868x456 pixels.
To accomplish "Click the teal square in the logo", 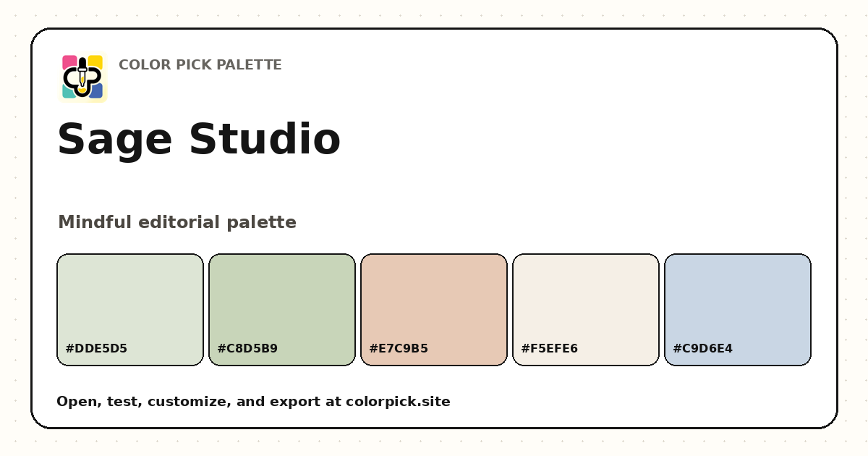I will (69, 91).
